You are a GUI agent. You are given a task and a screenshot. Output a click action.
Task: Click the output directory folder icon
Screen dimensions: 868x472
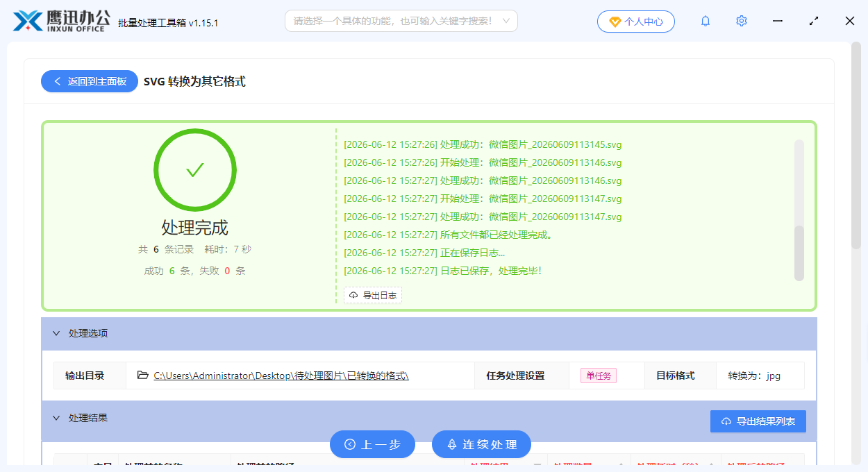[x=143, y=375]
